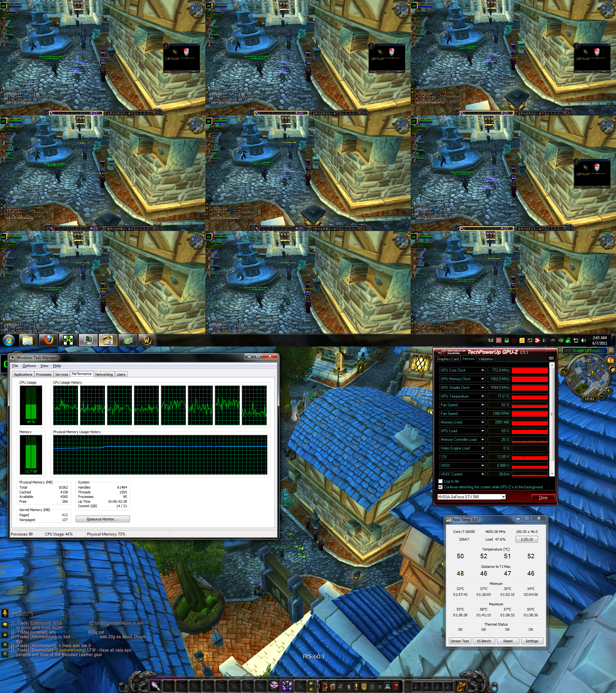The image size is (616, 693).
Task: Switch to GPU-Z Graphics Card tab
Action: pos(448,359)
